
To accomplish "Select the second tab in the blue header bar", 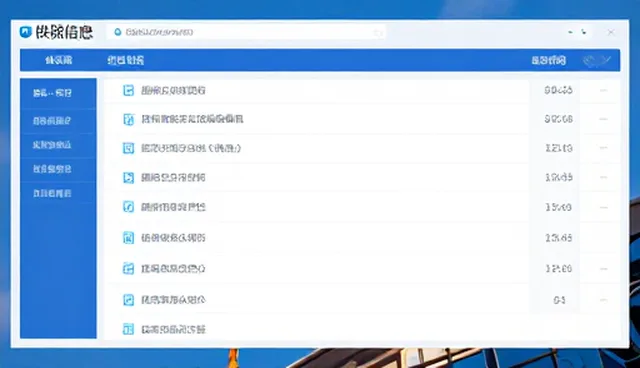I will coord(126,60).
